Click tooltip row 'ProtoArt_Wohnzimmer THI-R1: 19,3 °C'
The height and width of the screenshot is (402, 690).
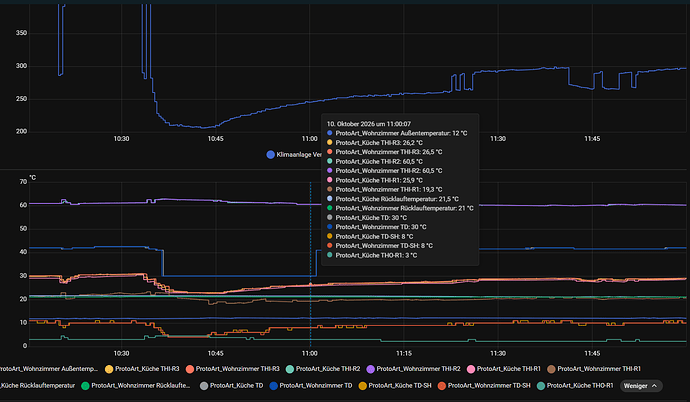(x=385, y=190)
